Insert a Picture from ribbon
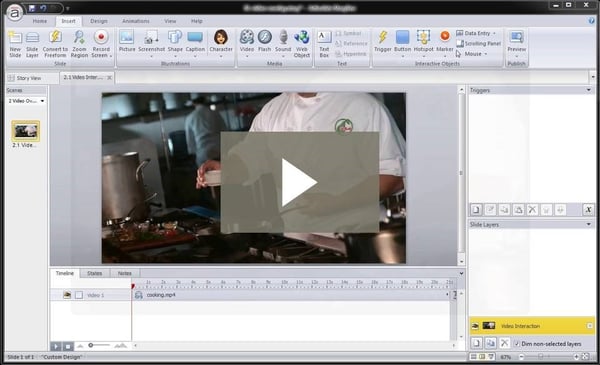 pyautogui.click(x=127, y=37)
